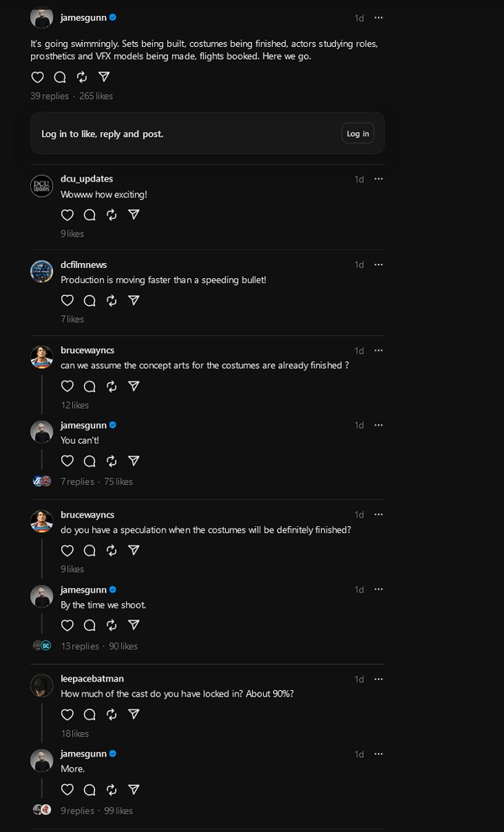Open 13 replies under "By the time we shoot."
Screen dimensions: 504x832
pos(80,646)
